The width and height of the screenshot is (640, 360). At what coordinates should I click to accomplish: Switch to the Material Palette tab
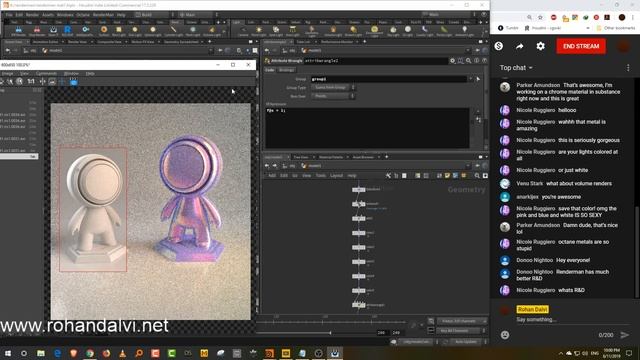pyautogui.click(x=331, y=157)
